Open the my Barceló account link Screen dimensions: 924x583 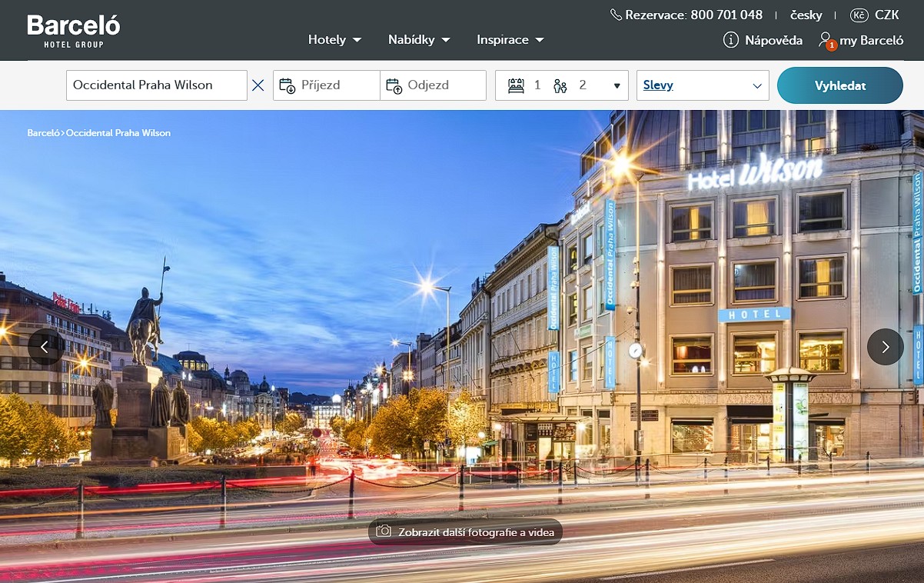tap(872, 41)
